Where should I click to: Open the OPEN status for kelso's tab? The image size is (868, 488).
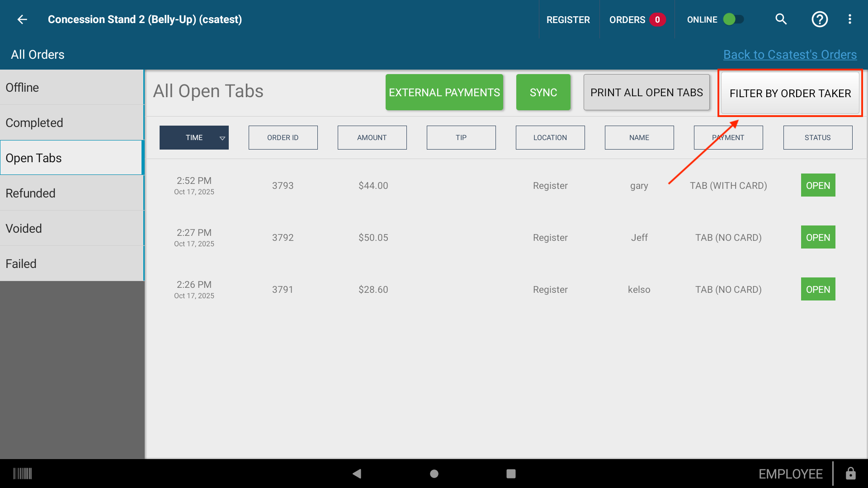pyautogui.click(x=818, y=289)
